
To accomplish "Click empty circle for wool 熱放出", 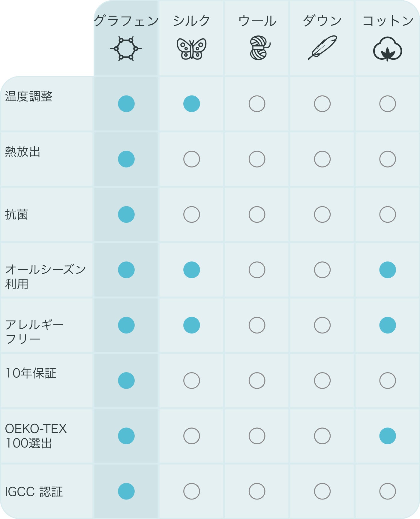I will [x=257, y=159].
